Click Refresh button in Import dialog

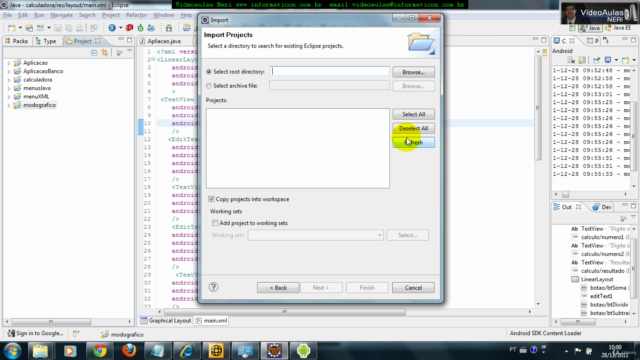[x=413, y=142]
